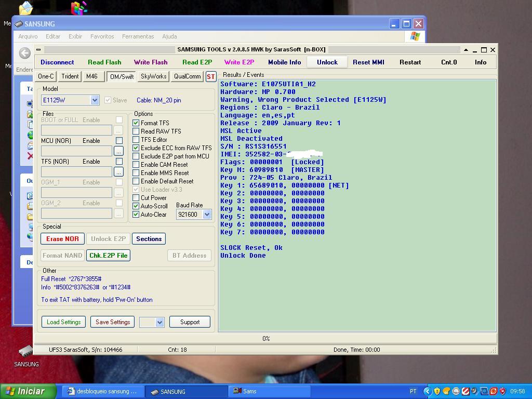The image size is (532, 399).
Task: Click the round white face tray icon
Action: (456, 391)
